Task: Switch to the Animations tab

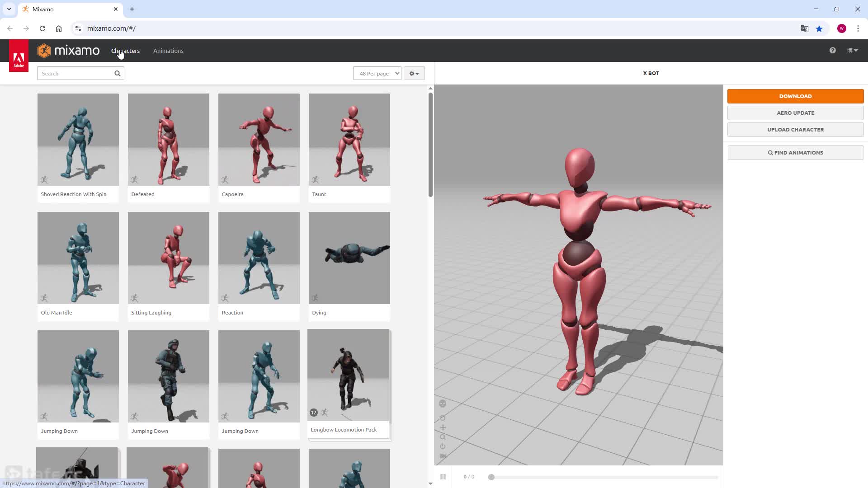Action: [168, 51]
